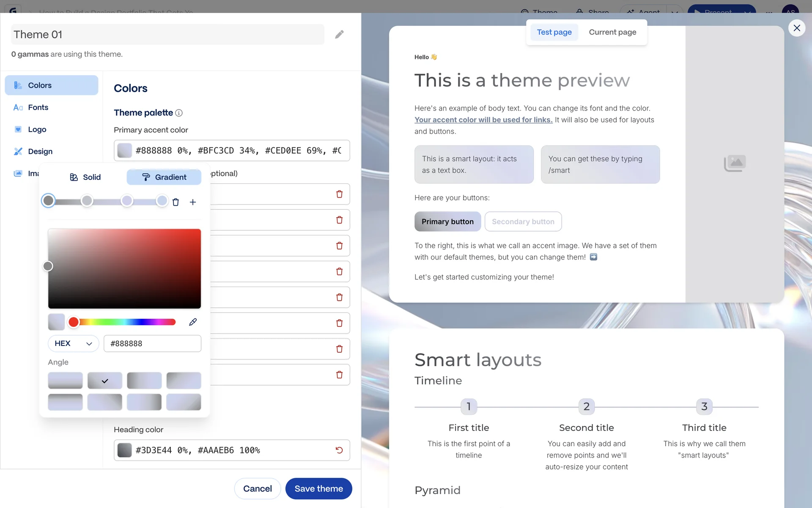Delete the first secondary accent color
812x508 pixels.
(339, 194)
